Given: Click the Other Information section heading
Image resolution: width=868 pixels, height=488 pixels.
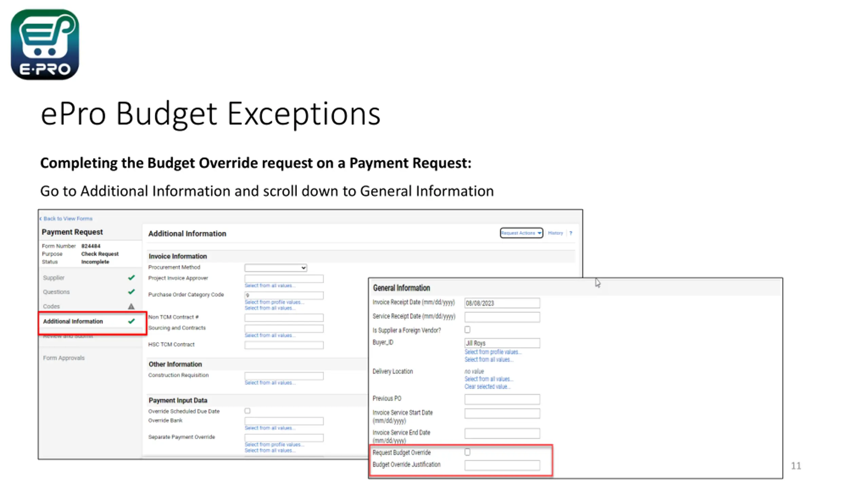Looking at the screenshot, I should coord(175,364).
